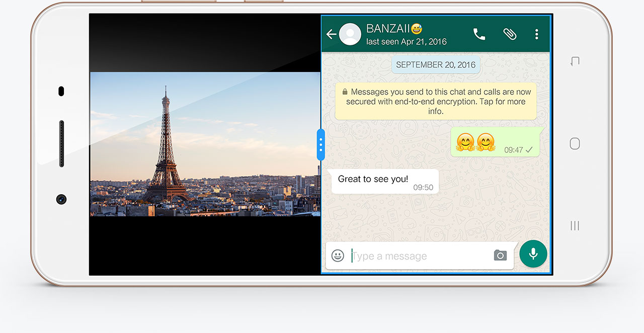The height and width of the screenshot is (333, 644).
Task: Tap the BANZAII contact name
Action: tap(394, 29)
